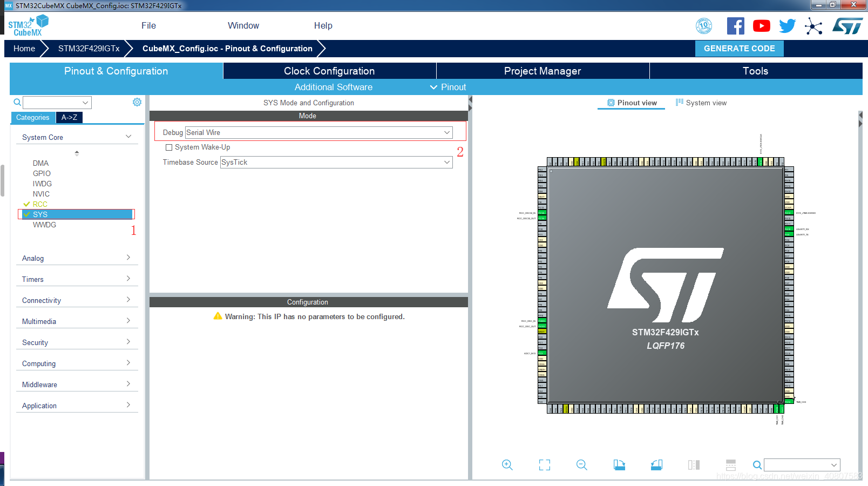This screenshot has height=486, width=868.
Task: Open the Debug Serial Wire dropdown
Action: tap(318, 132)
